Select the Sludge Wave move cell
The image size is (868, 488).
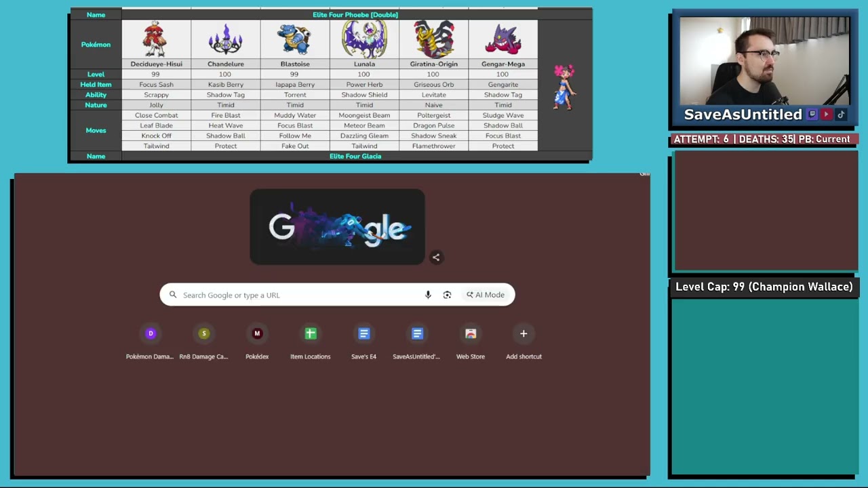point(503,115)
